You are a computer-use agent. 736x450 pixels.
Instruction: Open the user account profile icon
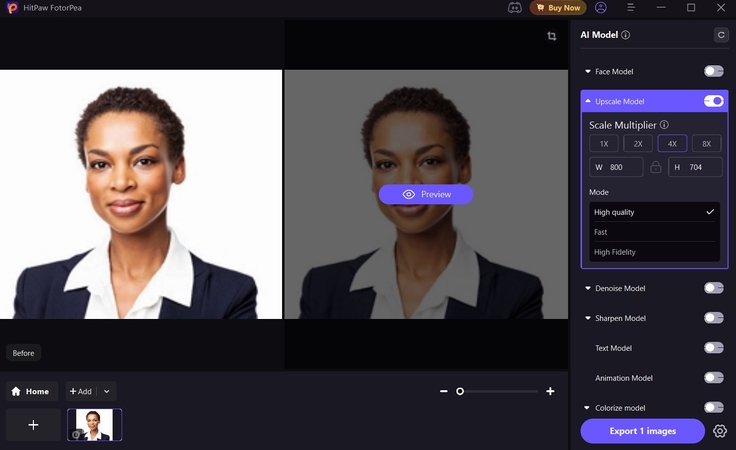[x=601, y=8]
